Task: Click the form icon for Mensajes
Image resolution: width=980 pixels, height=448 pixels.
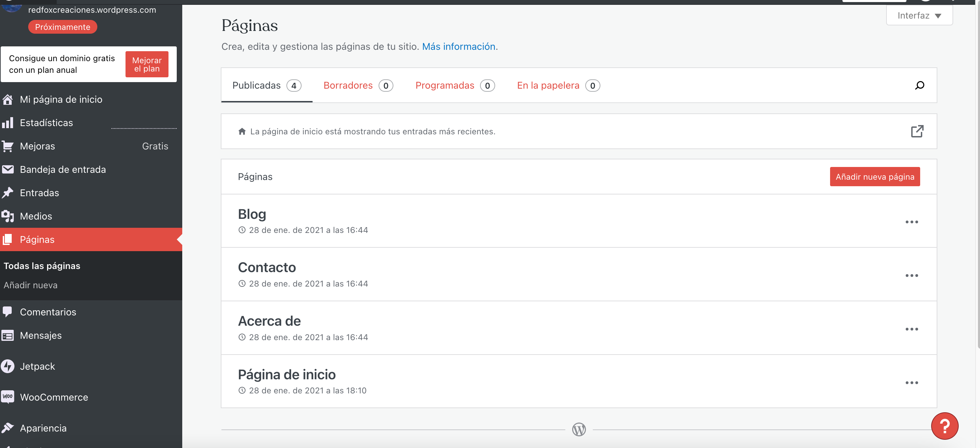Action: (8, 336)
